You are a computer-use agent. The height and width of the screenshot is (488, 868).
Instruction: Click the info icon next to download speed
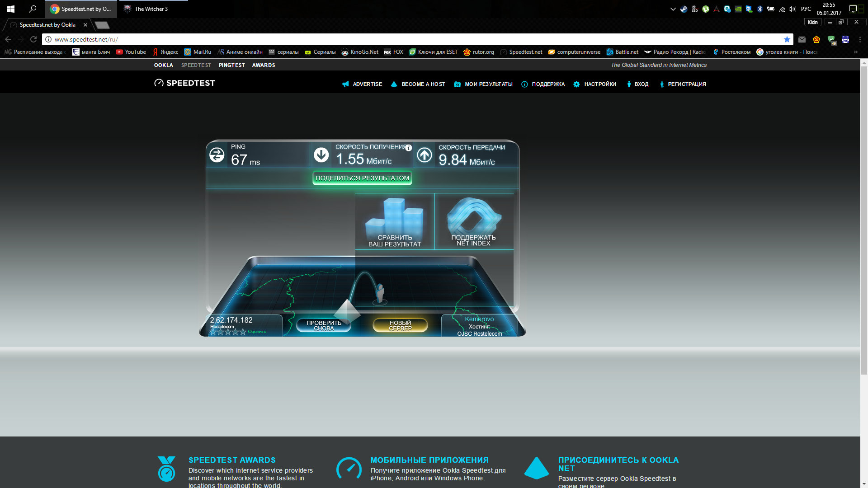click(x=408, y=148)
